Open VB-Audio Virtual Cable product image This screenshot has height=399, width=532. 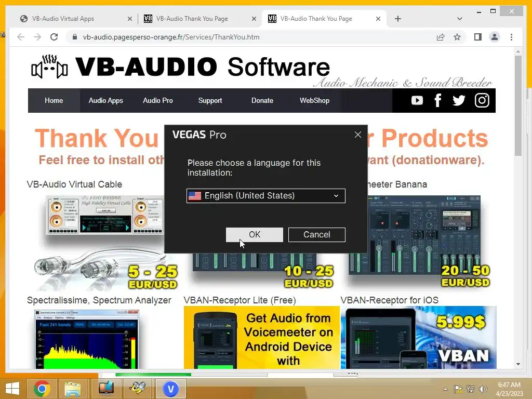[x=102, y=242]
